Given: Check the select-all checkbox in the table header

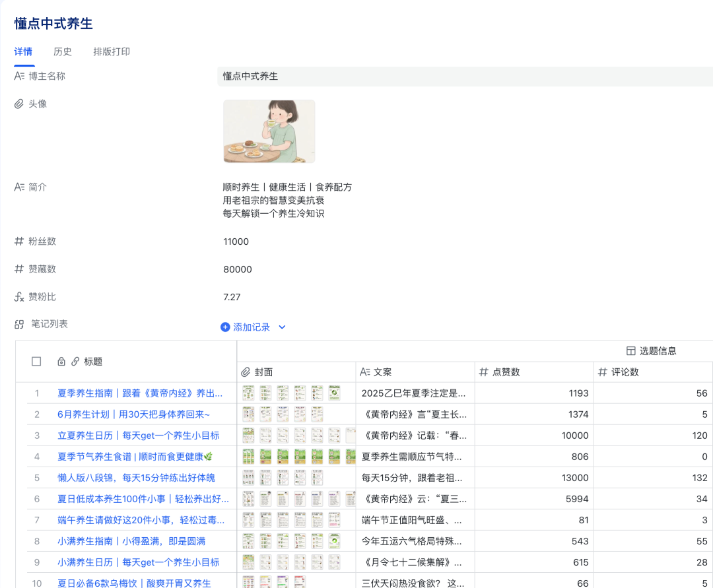Looking at the screenshot, I should 36,362.
